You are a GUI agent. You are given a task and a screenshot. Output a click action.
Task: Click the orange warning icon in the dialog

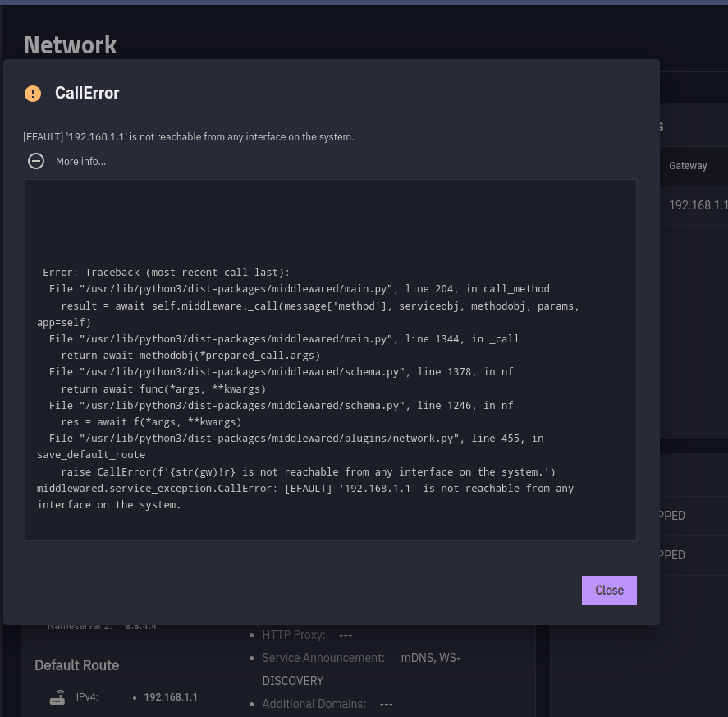pos(33,93)
